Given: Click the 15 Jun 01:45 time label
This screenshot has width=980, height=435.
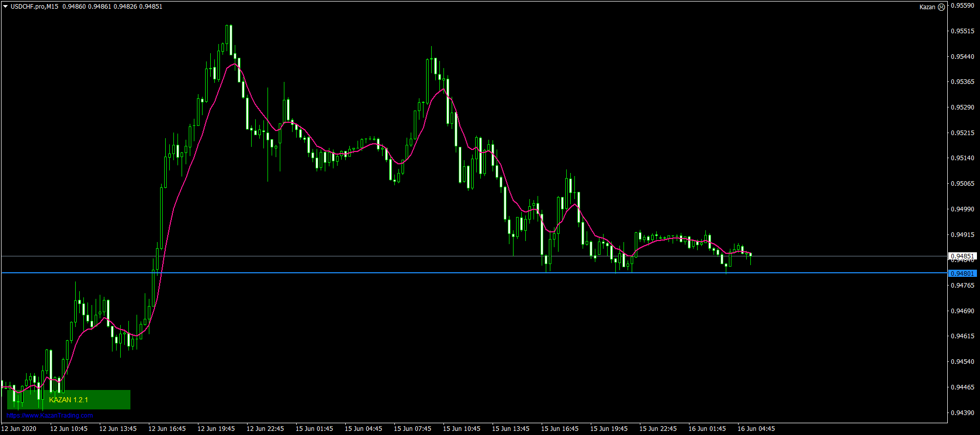Looking at the screenshot, I should tap(314, 429).
